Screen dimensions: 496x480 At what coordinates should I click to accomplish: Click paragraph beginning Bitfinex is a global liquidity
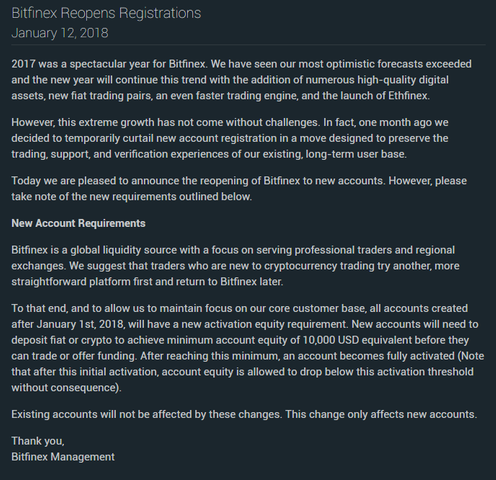pos(235,266)
